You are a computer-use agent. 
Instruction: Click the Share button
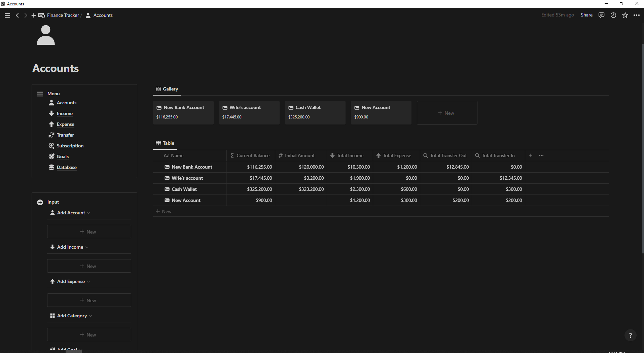pyautogui.click(x=586, y=15)
